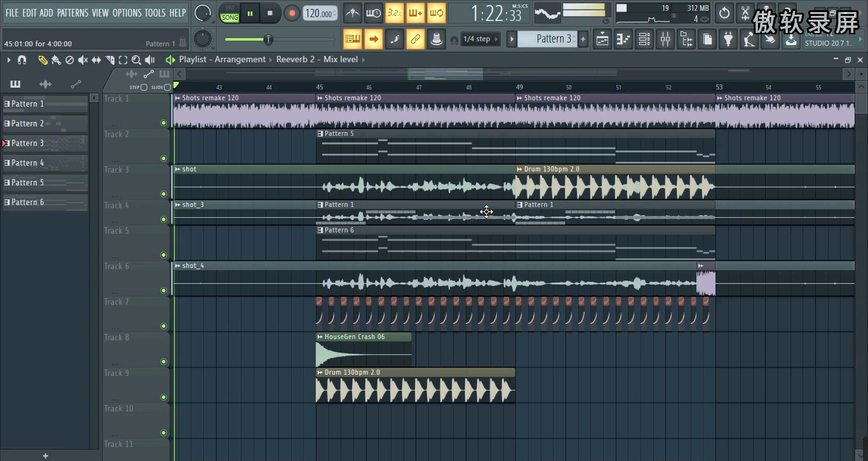
Task: Open the Channel rack view icon
Action: 644,39
